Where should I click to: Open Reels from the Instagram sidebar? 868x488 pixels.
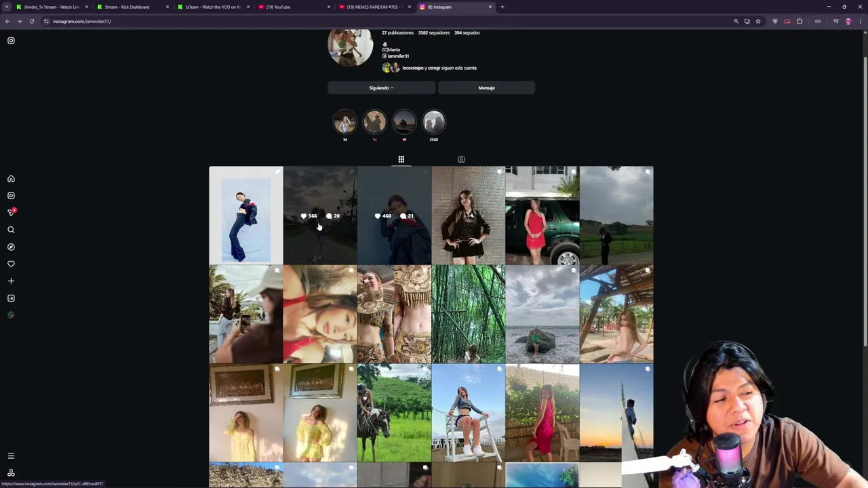11,195
